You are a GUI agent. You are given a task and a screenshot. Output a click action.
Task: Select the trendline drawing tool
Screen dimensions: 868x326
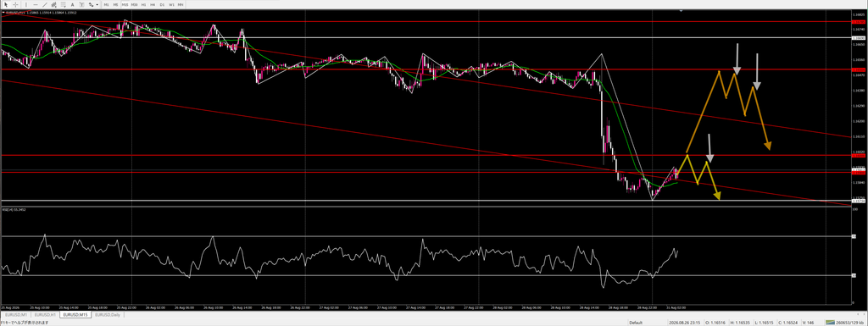(x=45, y=4)
